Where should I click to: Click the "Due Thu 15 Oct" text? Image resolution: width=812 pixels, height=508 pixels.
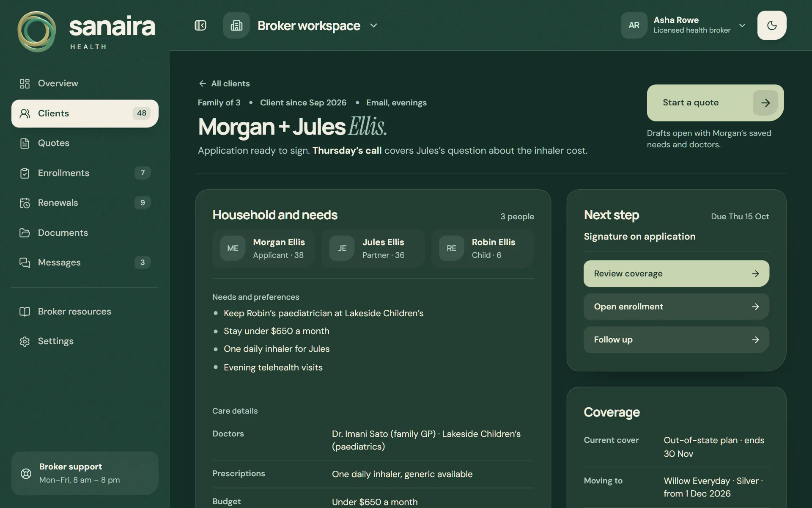point(740,216)
